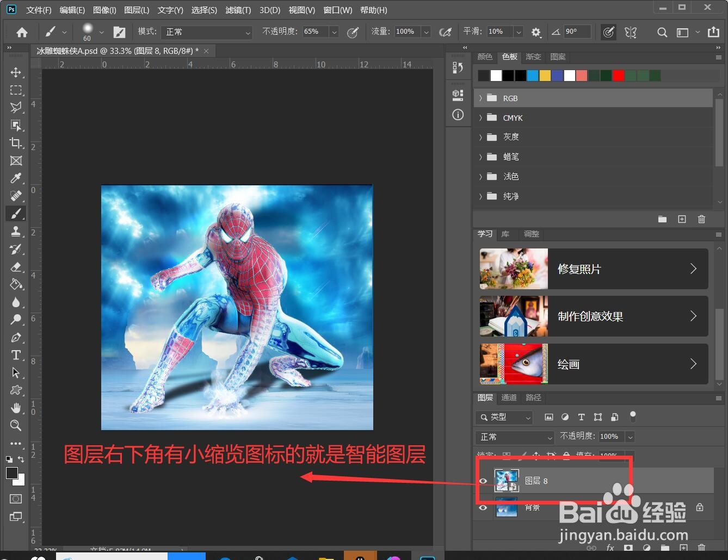
Task: Expand the 灰度 swatch folder
Action: tap(480, 137)
